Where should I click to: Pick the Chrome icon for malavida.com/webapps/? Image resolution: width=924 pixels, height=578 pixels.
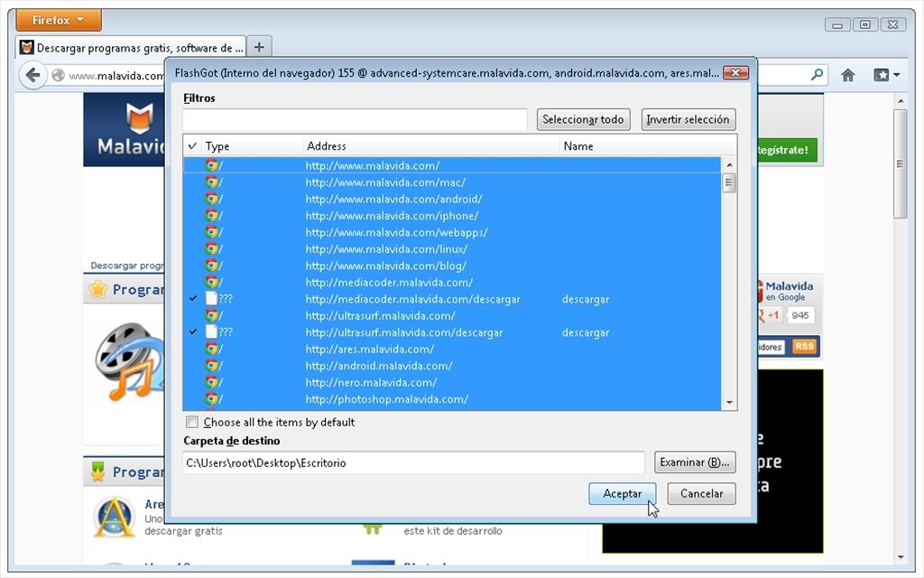(211, 232)
